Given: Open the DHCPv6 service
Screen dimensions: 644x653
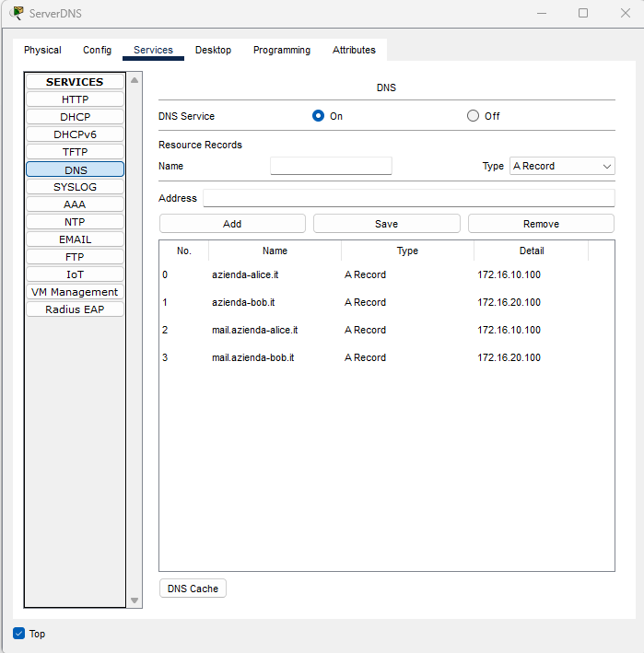Looking at the screenshot, I should [75, 134].
